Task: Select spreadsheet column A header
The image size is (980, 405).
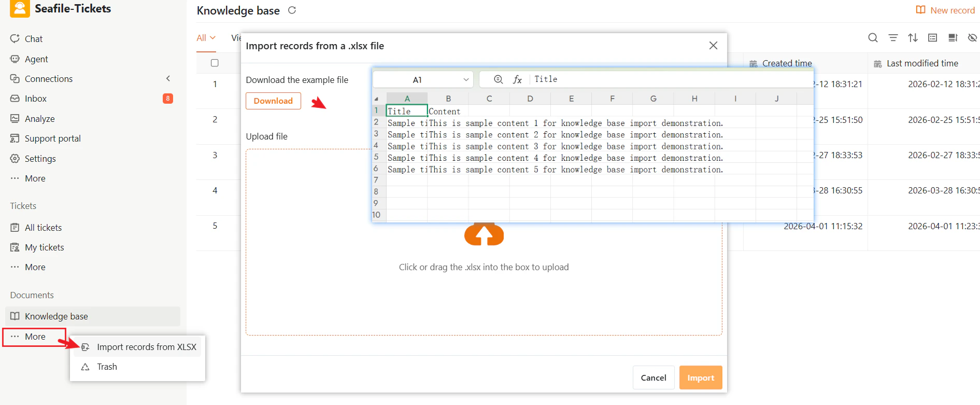Action: point(407,99)
